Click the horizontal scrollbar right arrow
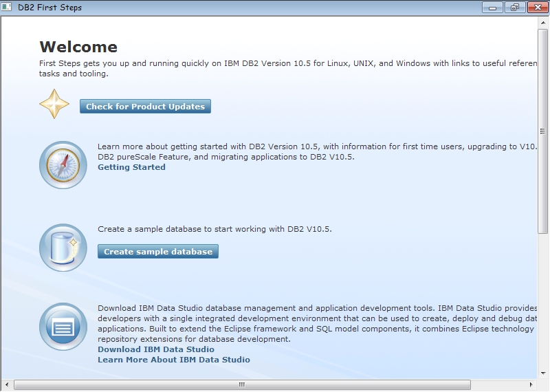 pyautogui.click(x=531, y=384)
